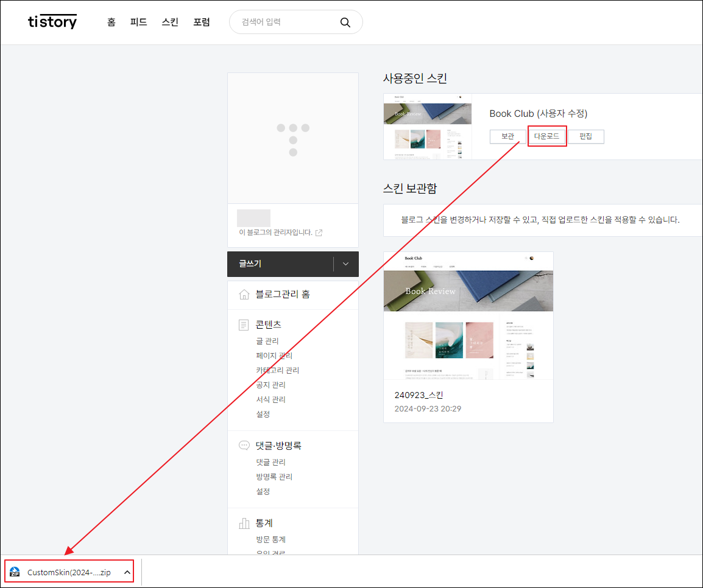The height and width of the screenshot is (588, 703).
Task: Open the downloaded CustomSkin zip file
Action: (69, 572)
